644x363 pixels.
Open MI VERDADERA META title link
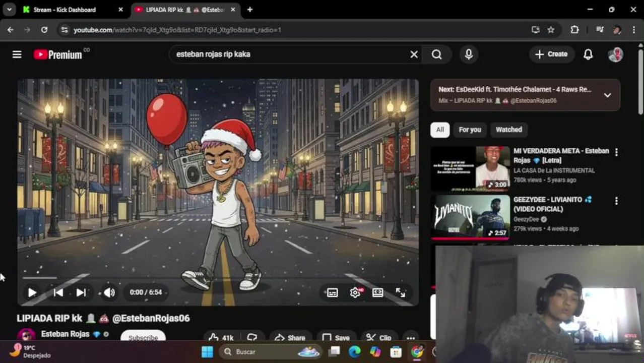pos(561,155)
